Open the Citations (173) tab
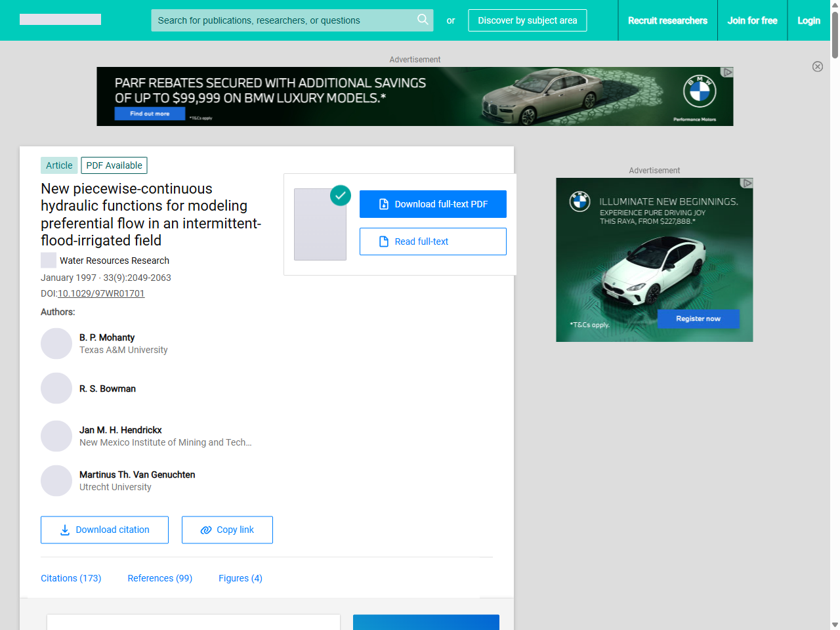Screen dimensions: 840x630 71,578
